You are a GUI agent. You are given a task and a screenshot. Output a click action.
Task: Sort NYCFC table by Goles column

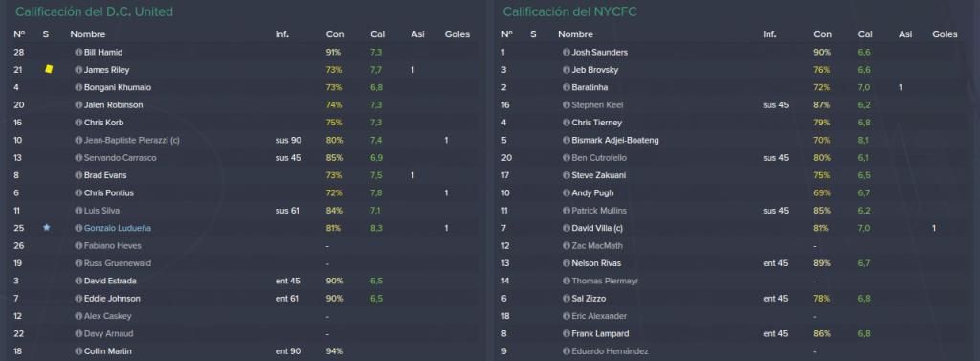[945, 34]
